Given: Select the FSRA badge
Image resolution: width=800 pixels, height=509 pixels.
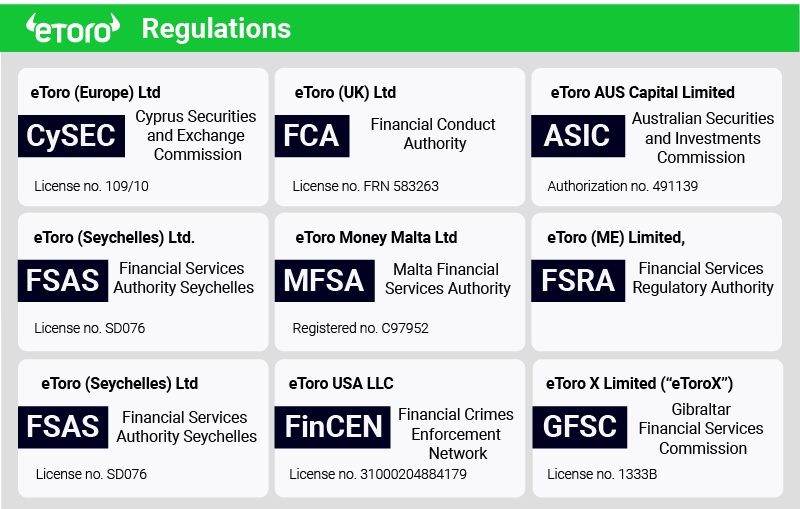Looking at the screenshot, I should click(x=578, y=281).
